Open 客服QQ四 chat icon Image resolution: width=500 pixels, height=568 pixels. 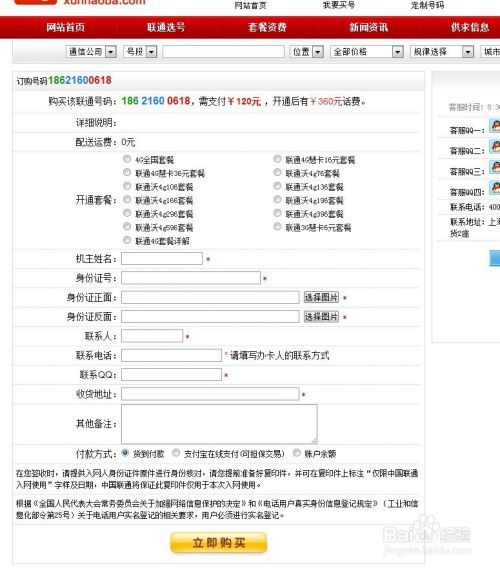(495, 187)
